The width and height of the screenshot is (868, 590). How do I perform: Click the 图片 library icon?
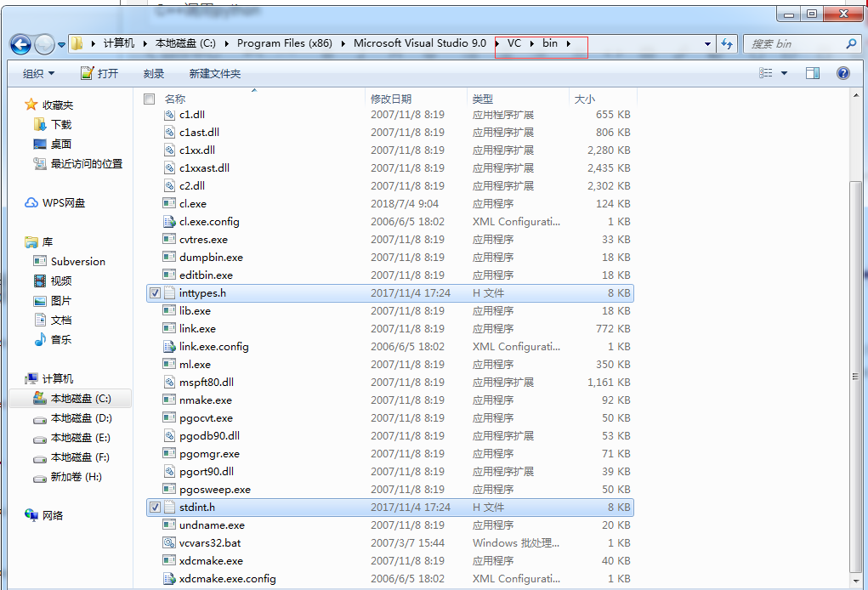coord(40,301)
